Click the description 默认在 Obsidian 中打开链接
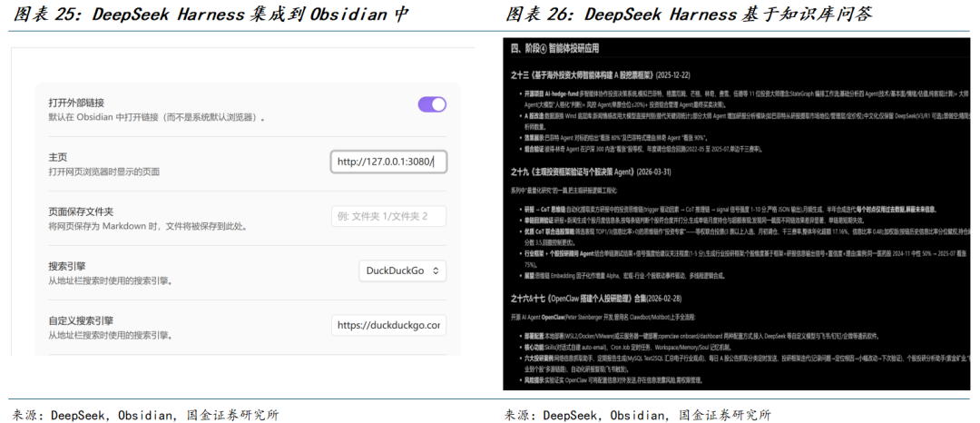 [157, 117]
